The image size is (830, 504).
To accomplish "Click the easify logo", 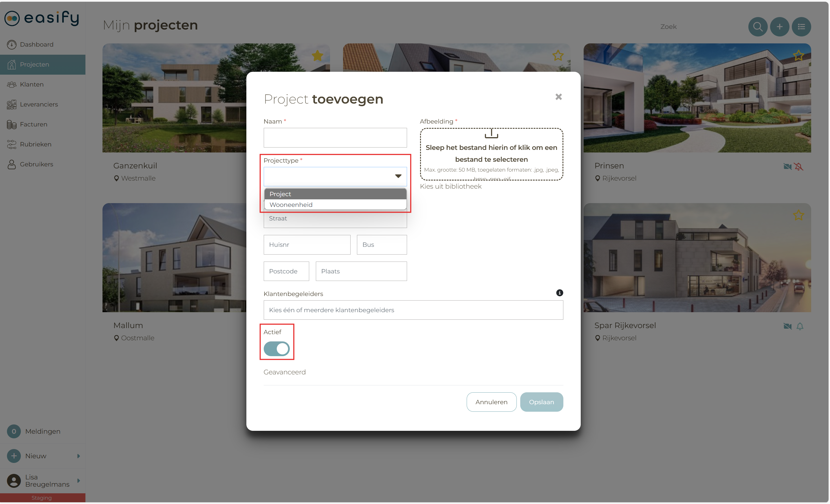I will (x=42, y=18).
